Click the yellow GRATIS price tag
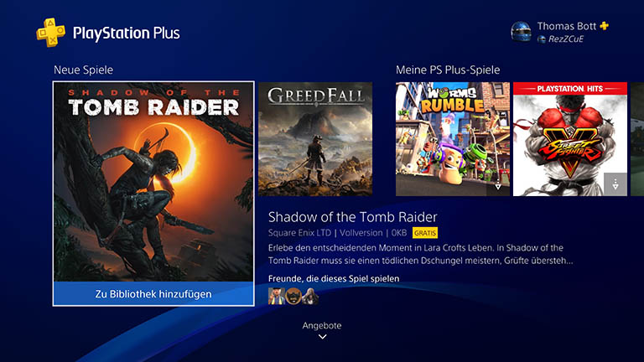 [425, 233]
